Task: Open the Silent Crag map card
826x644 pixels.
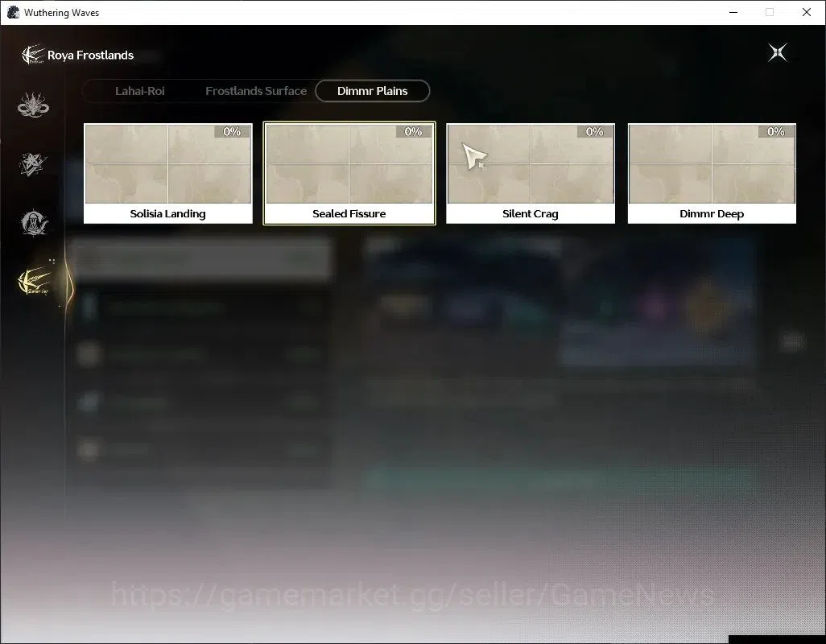Action: point(531,173)
